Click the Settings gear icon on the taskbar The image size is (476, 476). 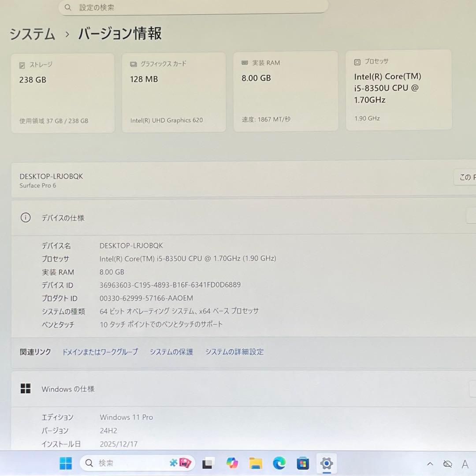coord(326,463)
